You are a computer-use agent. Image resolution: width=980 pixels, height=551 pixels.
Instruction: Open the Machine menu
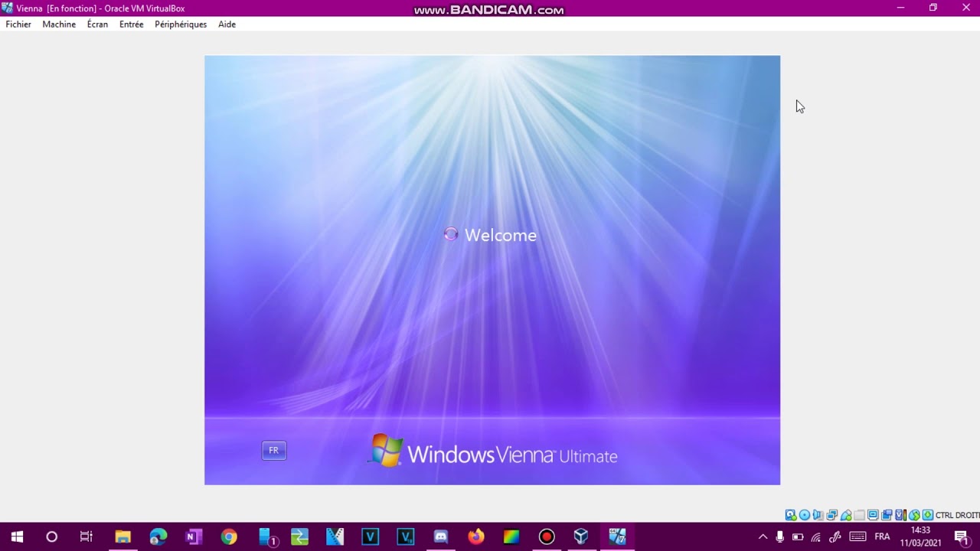click(59, 24)
